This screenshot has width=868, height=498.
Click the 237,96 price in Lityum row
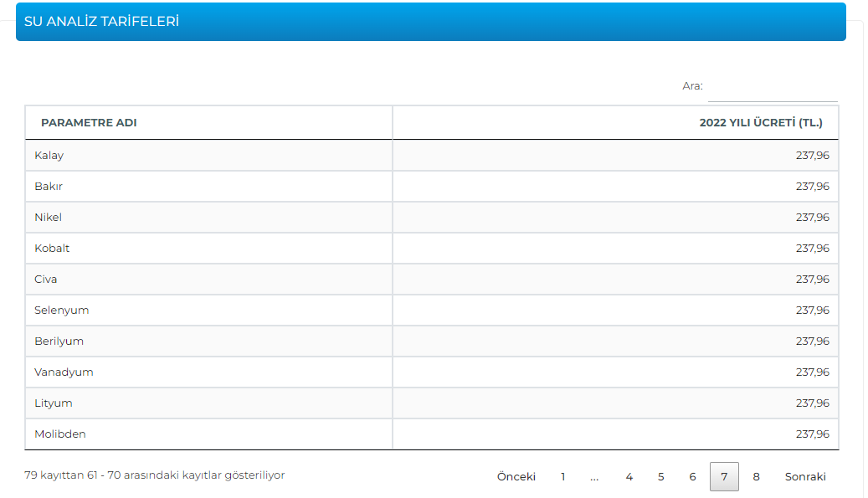(813, 403)
